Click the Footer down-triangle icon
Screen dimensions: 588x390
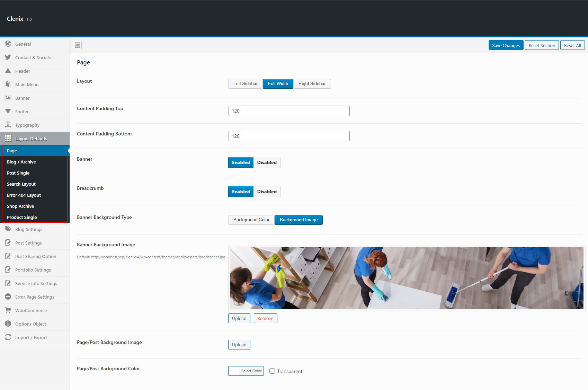pyautogui.click(x=8, y=111)
